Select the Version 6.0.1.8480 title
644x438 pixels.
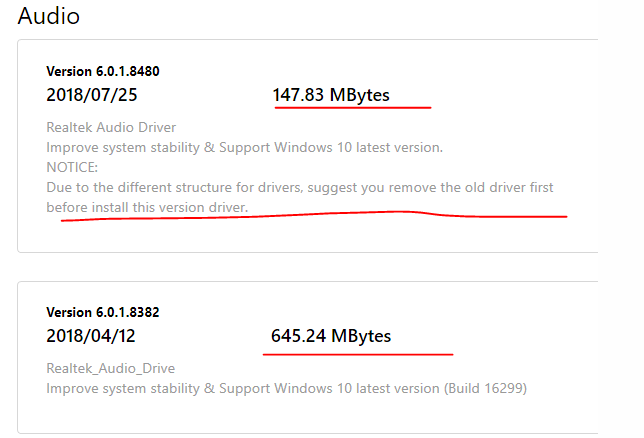(x=103, y=71)
